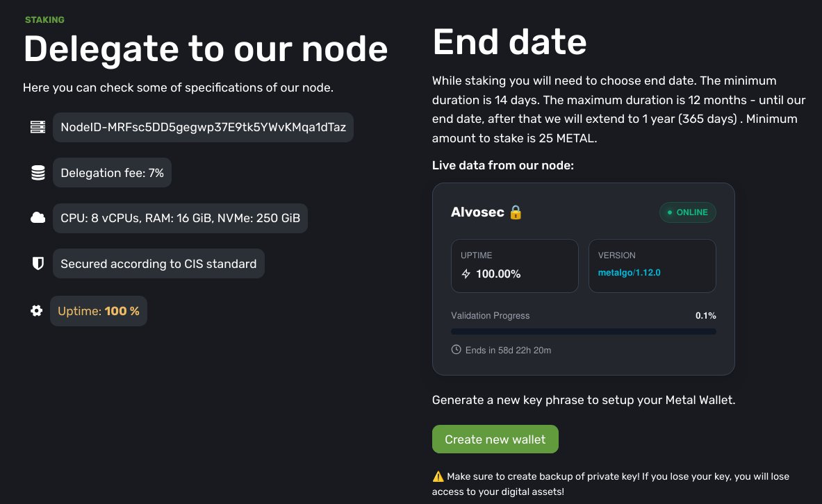822x504 pixels.
Task: Click the UPTIME 100.00% card
Action: (x=514, y=266)
